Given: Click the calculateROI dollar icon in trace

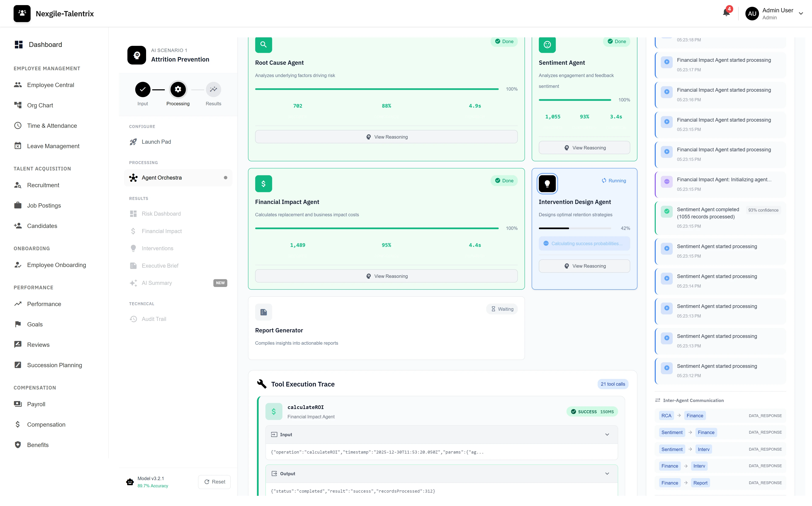Looking at the screenshot, I should click(x=274, y=411).
